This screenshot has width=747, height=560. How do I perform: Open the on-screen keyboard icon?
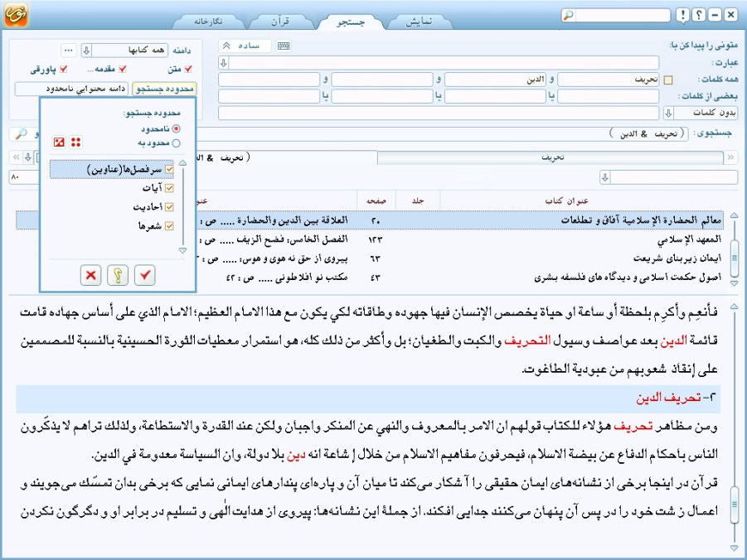click(x=284, y=46)
